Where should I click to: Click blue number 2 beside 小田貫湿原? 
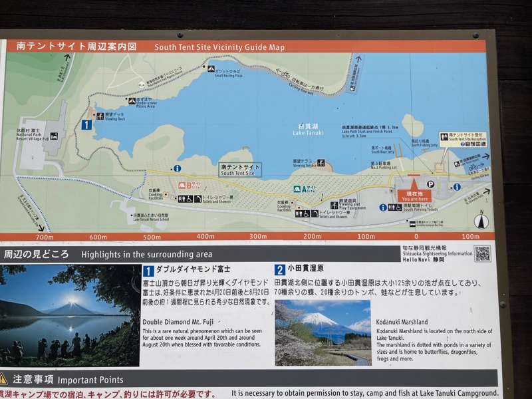coord(279,270)
